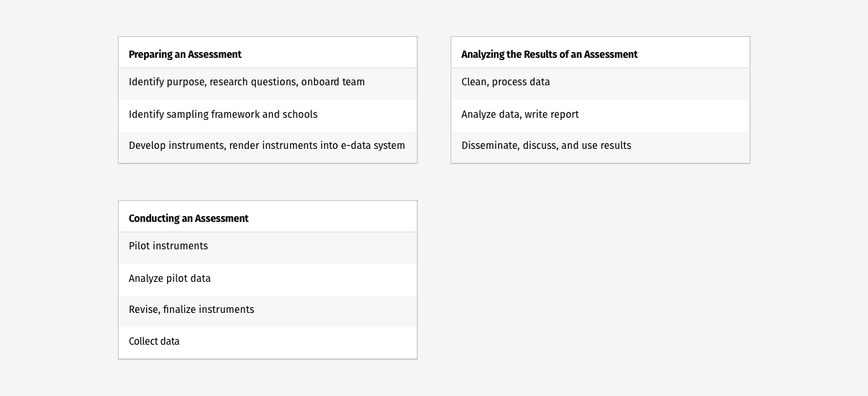Click 'Disseminate, discuss, and use results' row
This screenshot has width=868, height=396.
(600, 147)
